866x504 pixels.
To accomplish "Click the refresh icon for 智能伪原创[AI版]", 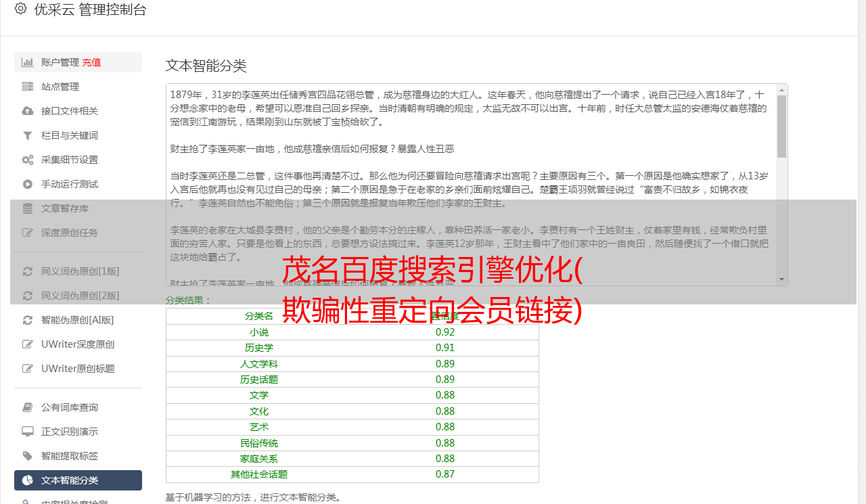I will pos(27,320).
